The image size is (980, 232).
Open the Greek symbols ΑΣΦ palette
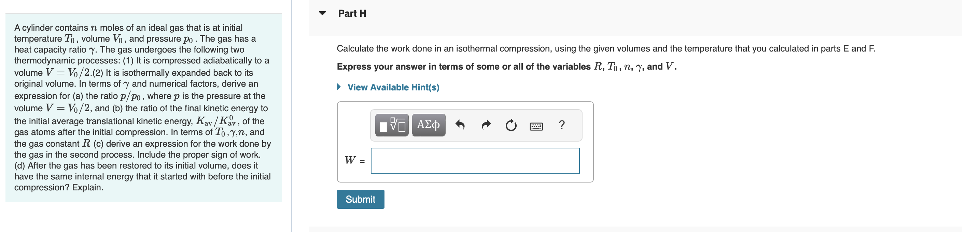tap(429, 125)
